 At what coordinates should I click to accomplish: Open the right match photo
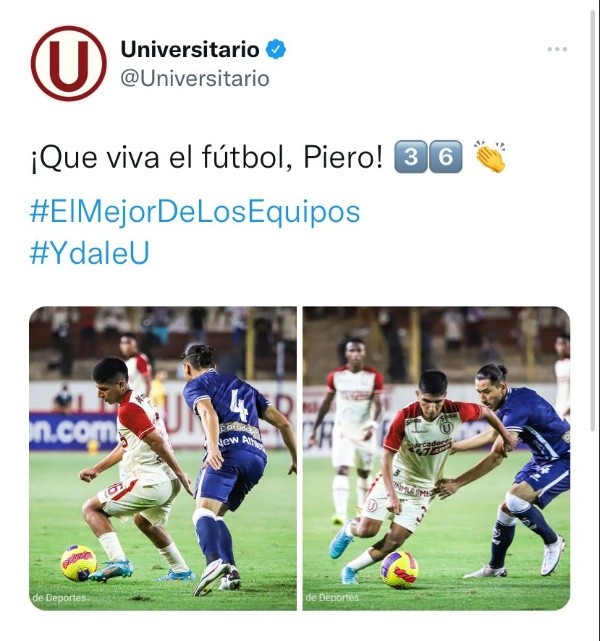coord(436,458)
